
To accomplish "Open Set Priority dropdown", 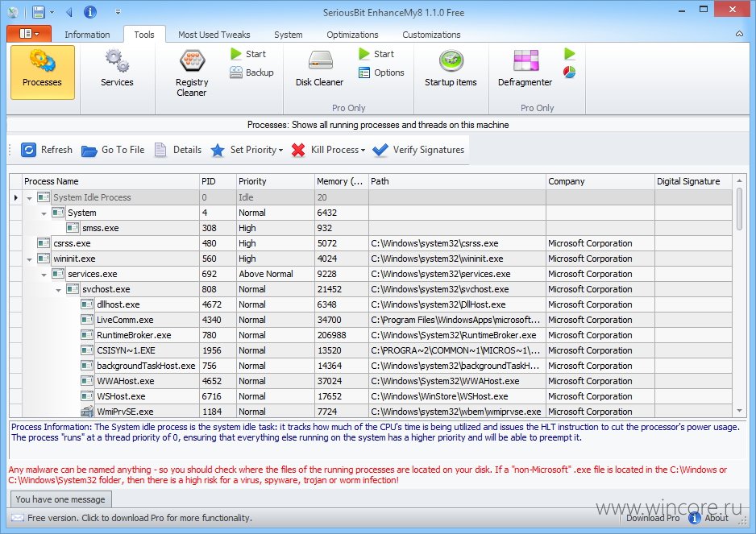I will [x=247, y=150].
